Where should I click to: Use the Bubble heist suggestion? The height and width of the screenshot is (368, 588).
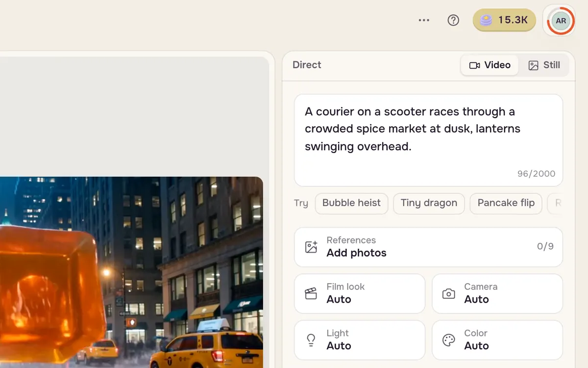(x=351, y=203)
